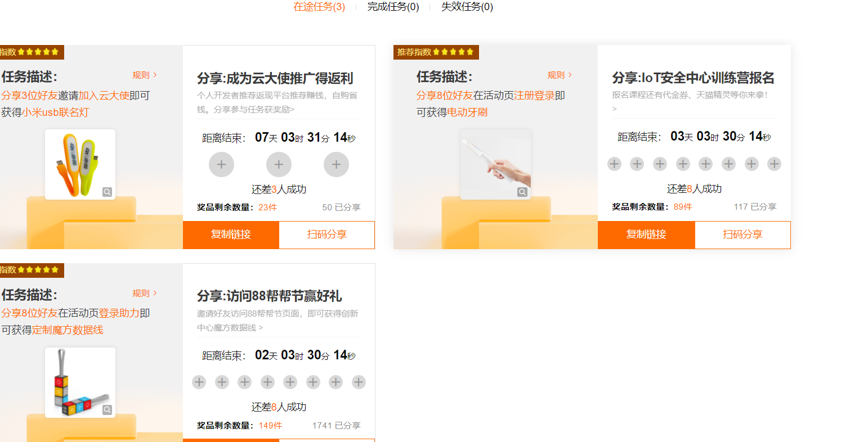The width and height of the screenshot is (868, 442).
Task: Click fifth plus slot in IoT安全中心 task
Action: point(705,164)
